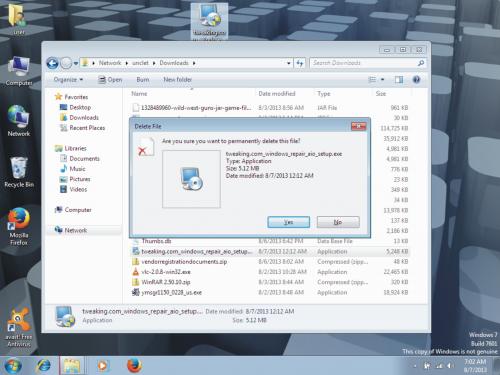
Task: Select WinRAR 2.50.10.zip archive
Action: pos(166,282)
